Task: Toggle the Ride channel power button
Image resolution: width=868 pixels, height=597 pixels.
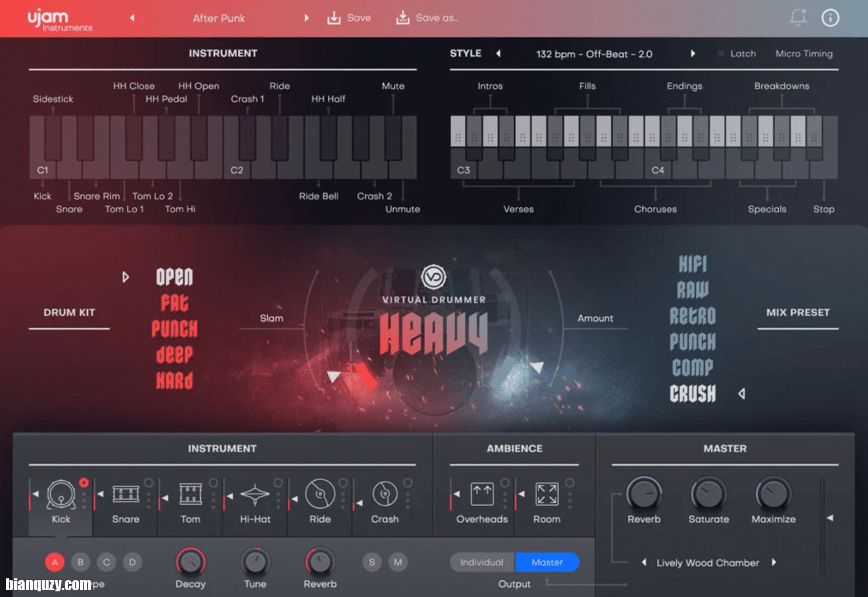Action: (343, 483)
